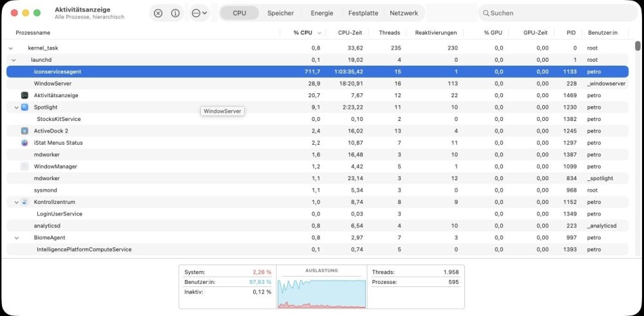Select the iconservicesagent process row
The height and width of the screenshot is (316, 644).
[317, 72]
